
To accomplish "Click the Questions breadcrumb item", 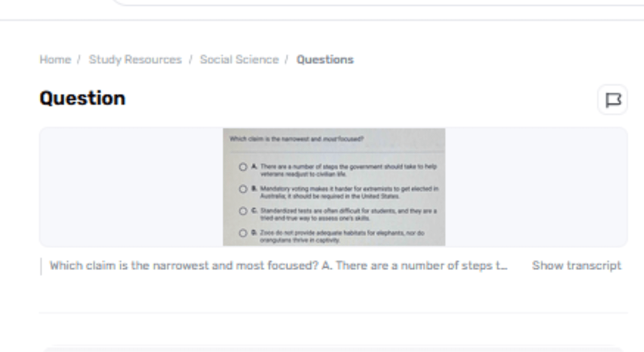I will point(325,59).
